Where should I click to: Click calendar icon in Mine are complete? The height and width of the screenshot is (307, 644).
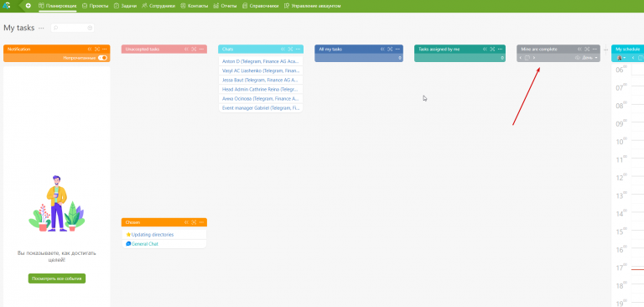pos(527,58)
